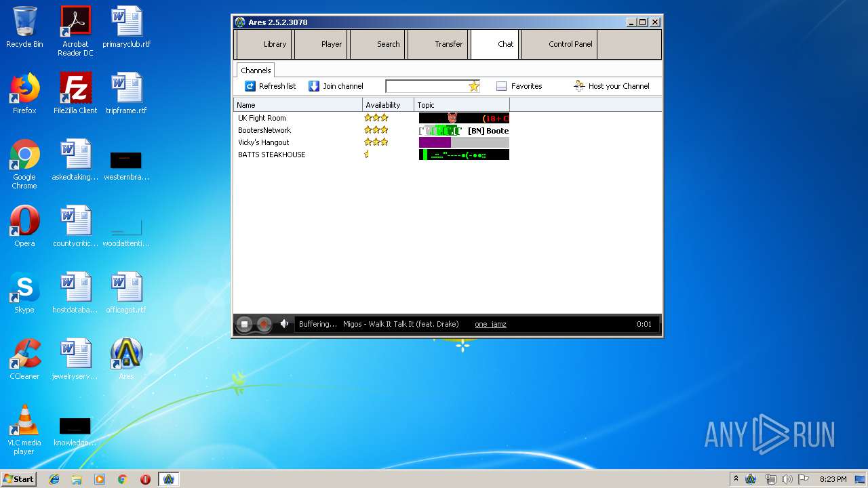Mute the Ares player volume

(285, 324)
